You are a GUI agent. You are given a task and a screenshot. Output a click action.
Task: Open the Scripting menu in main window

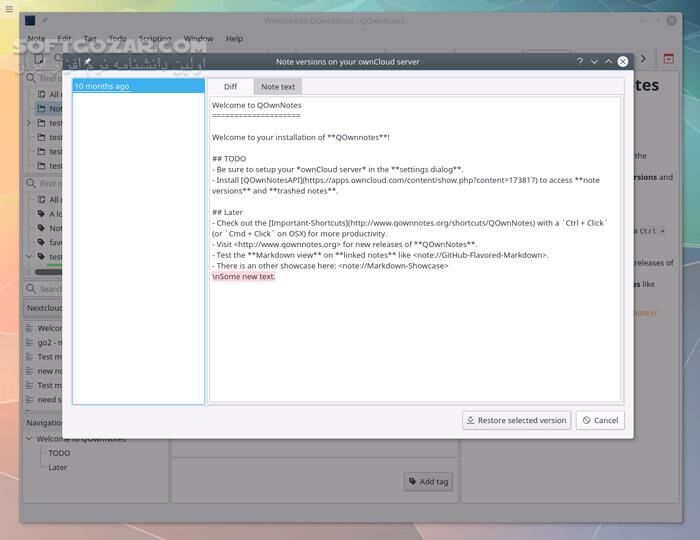pos(155,39)
